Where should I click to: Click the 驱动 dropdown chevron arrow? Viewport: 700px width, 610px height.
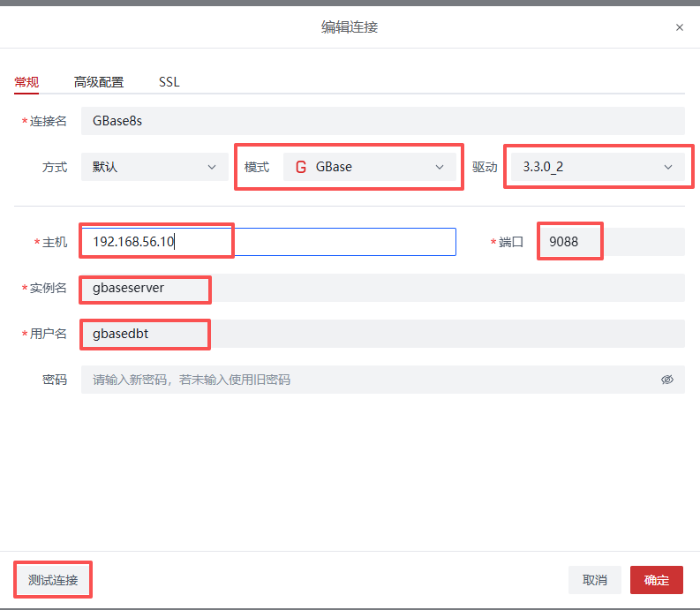[x=668, y=167]
